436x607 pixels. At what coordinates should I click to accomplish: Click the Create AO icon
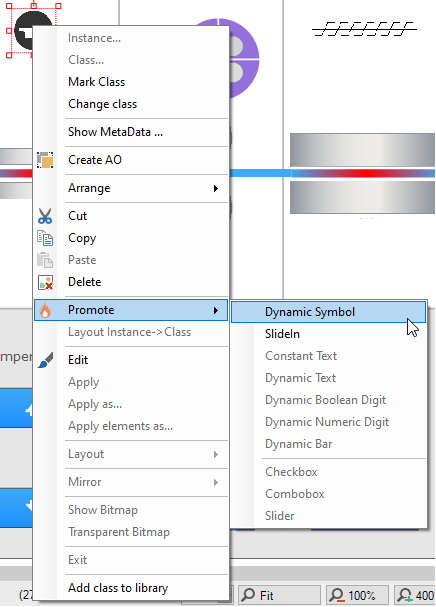(x=45, y=160)
